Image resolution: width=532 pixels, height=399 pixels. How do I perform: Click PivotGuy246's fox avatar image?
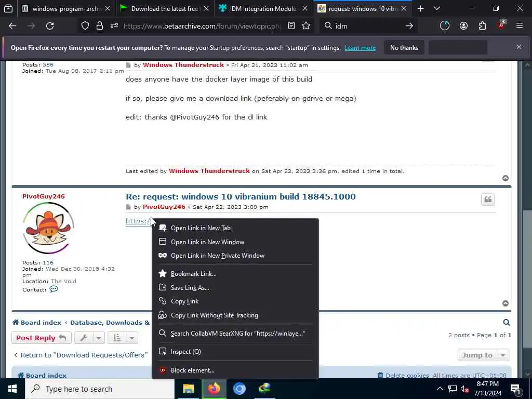[48, 228]
